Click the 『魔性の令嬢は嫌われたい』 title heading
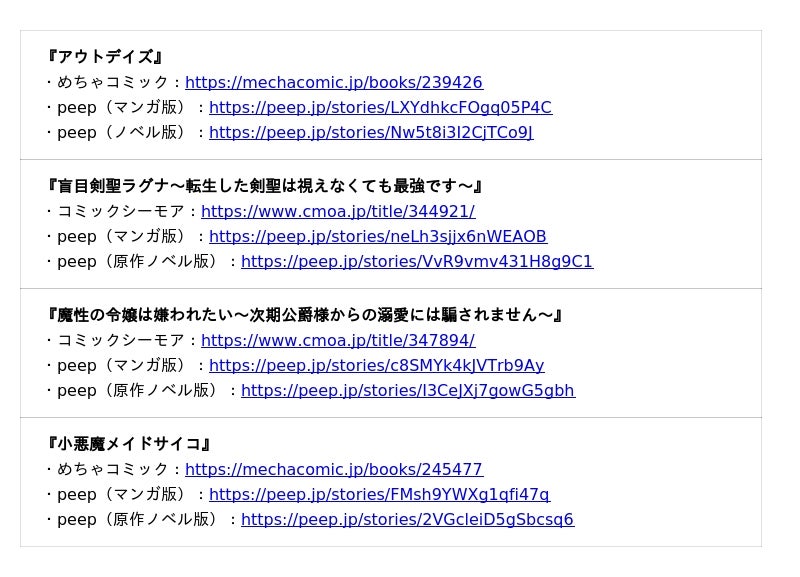Screen dimensions: 800x577 pyautogui.click(x=305, y=315)
